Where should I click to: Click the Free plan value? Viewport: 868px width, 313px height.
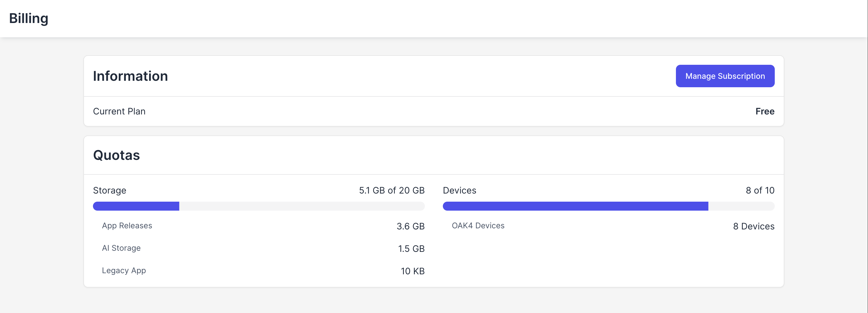[x=765, y=111]
